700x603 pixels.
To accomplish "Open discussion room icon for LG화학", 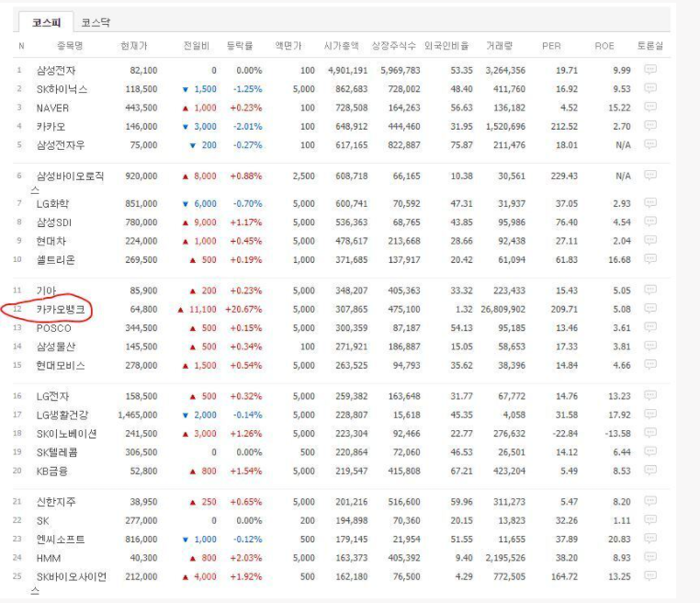I will [x=650, y=203].
